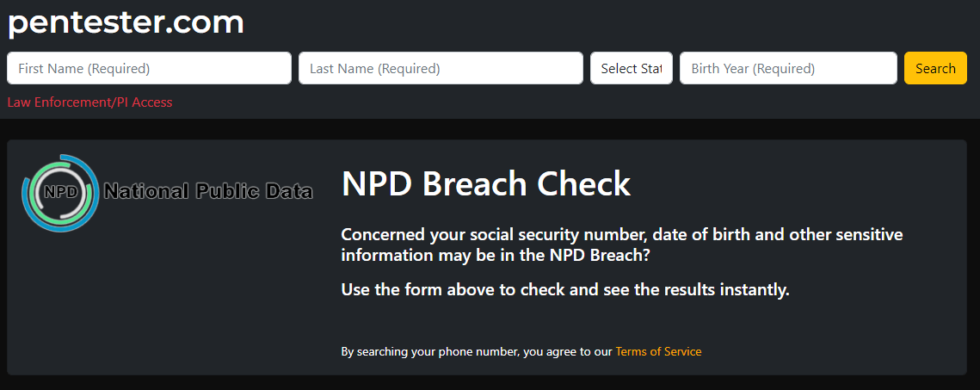Click the NPD Breach Check heading

tap(486, 183)
